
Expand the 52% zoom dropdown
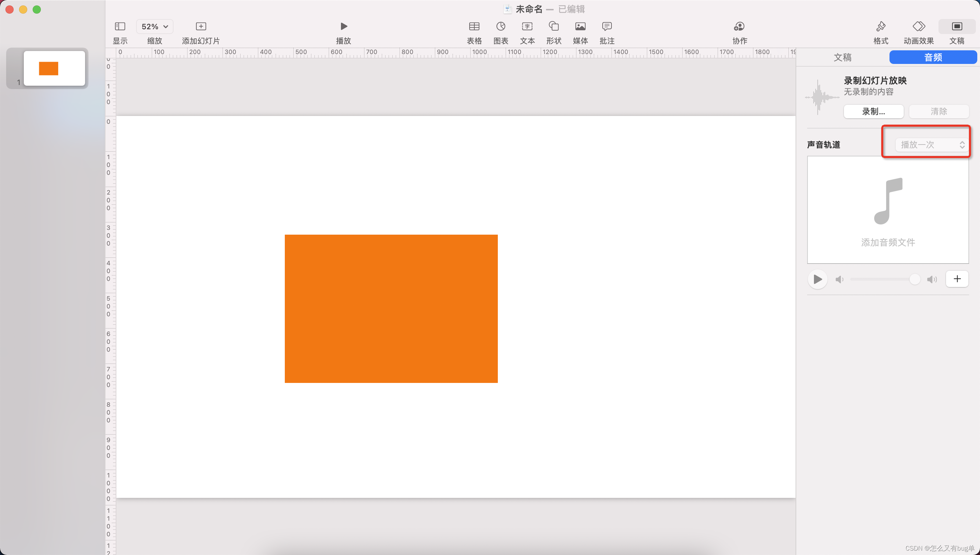click(x=154, y=26)
